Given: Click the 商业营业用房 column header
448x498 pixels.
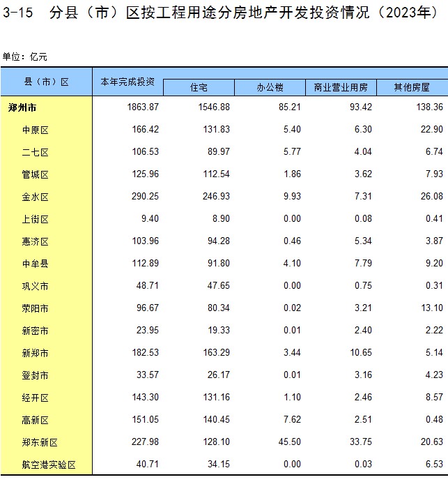Looking at the screenshot, I should click(x=341, y=88).
